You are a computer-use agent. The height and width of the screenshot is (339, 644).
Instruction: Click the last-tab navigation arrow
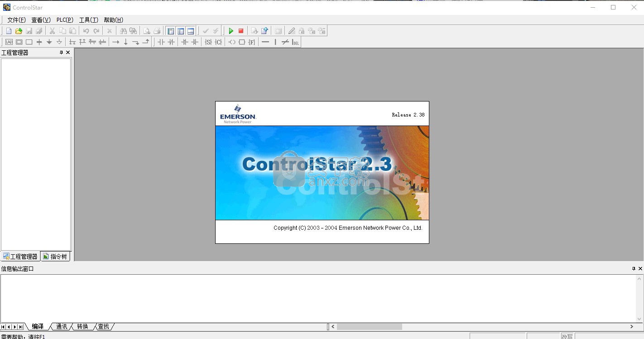point(21,327)
